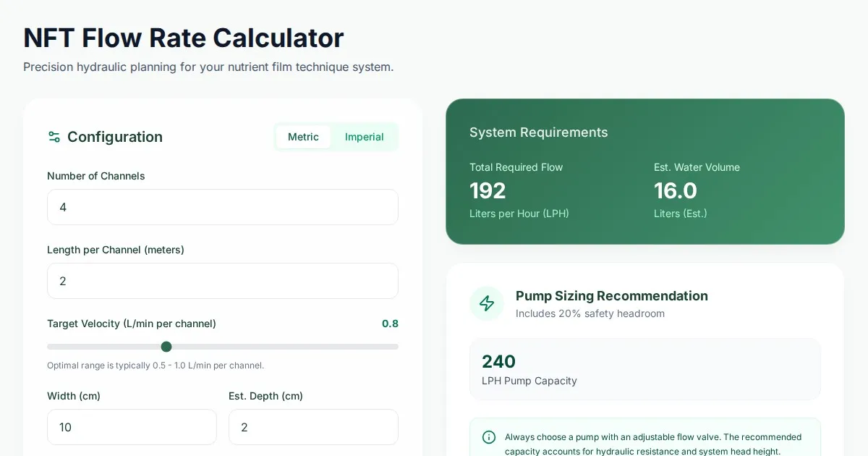Click the Pump Sizing Recommendation heading

coord(611,295)
